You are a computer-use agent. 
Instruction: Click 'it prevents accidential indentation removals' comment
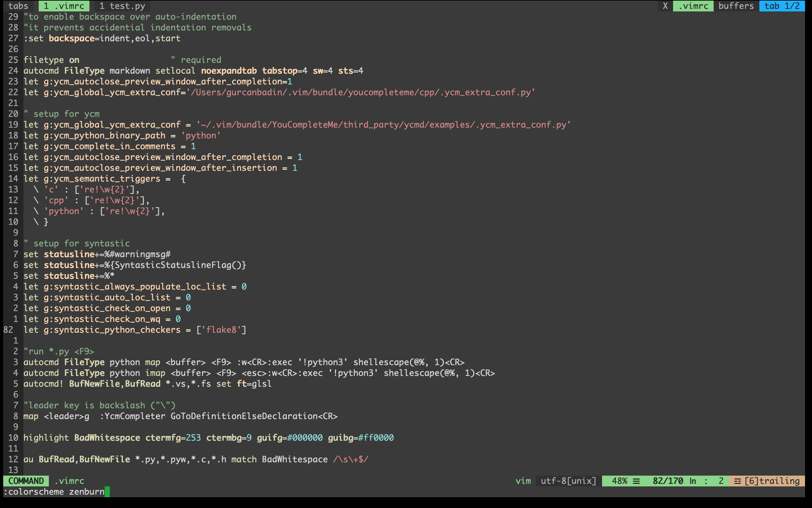click(138, 28)
